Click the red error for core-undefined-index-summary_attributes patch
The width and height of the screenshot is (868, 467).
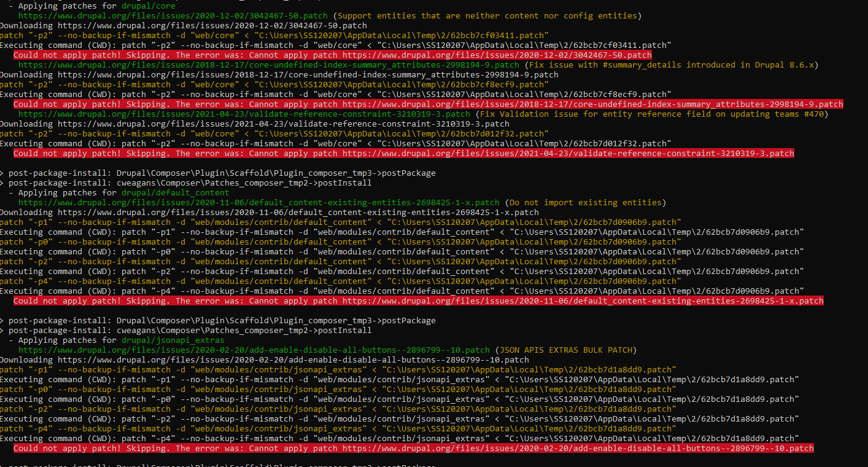click(428, 104)
